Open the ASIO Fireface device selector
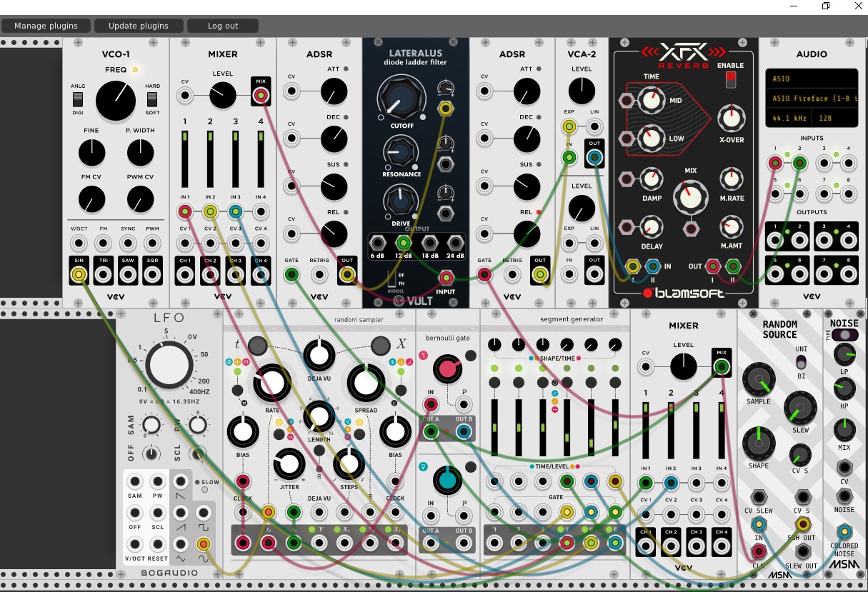The height and width of the screenshot is (592, 868). (x=812, y=98)
